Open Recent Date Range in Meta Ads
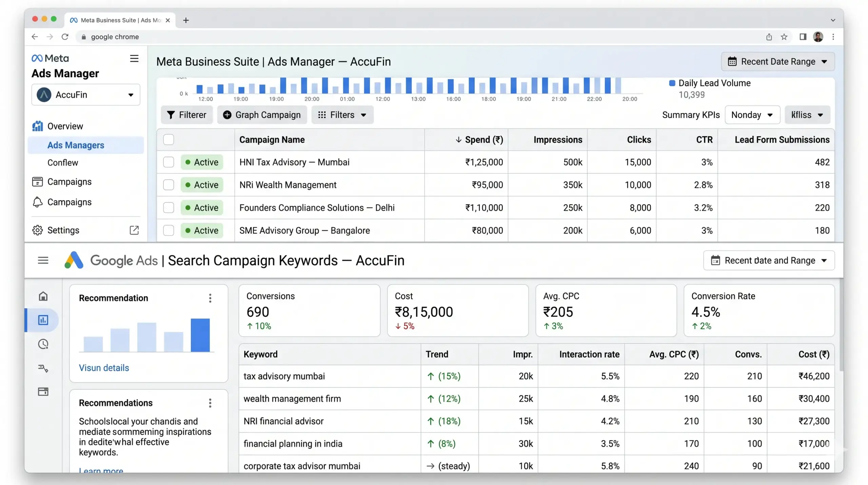868x485 pixels. tap(777, 61)
